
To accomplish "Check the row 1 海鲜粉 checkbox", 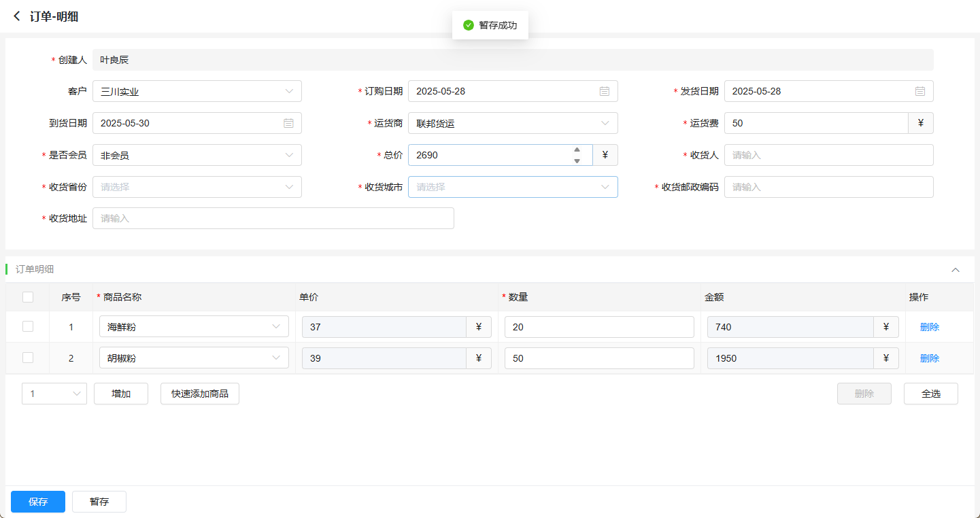I will click(x=28, y=327).
